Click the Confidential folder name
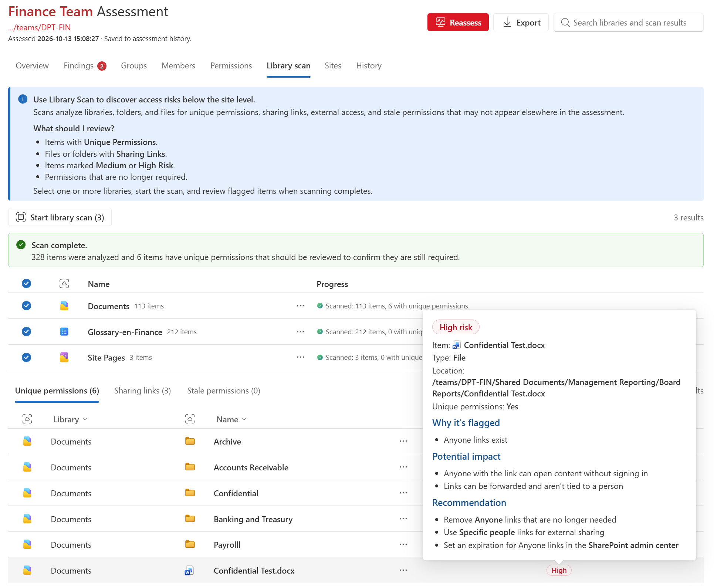Viewport: 714px width, 588px height. pos(236,493)
